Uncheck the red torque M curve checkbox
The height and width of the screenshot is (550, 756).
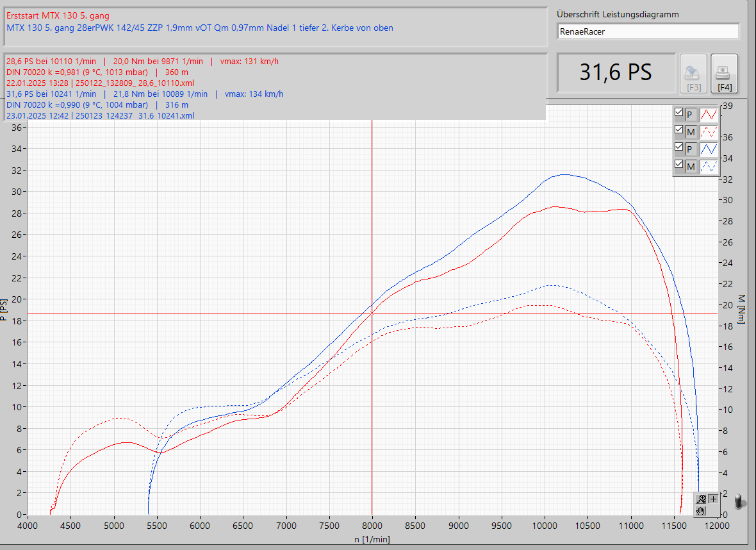click(679, 130)
